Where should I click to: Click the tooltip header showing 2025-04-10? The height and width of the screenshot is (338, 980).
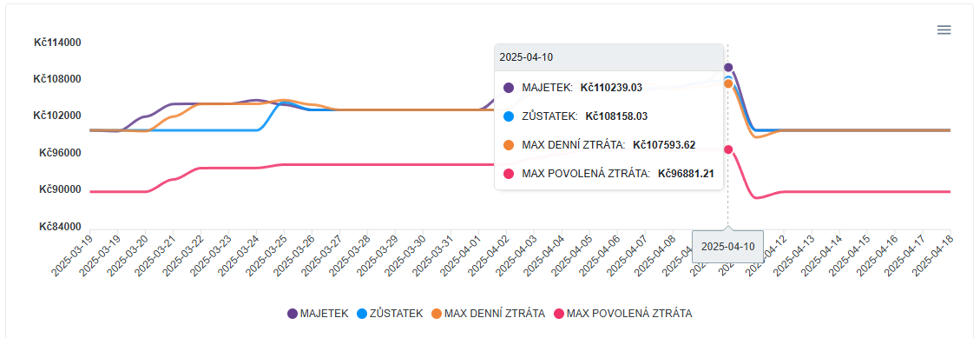608,57
